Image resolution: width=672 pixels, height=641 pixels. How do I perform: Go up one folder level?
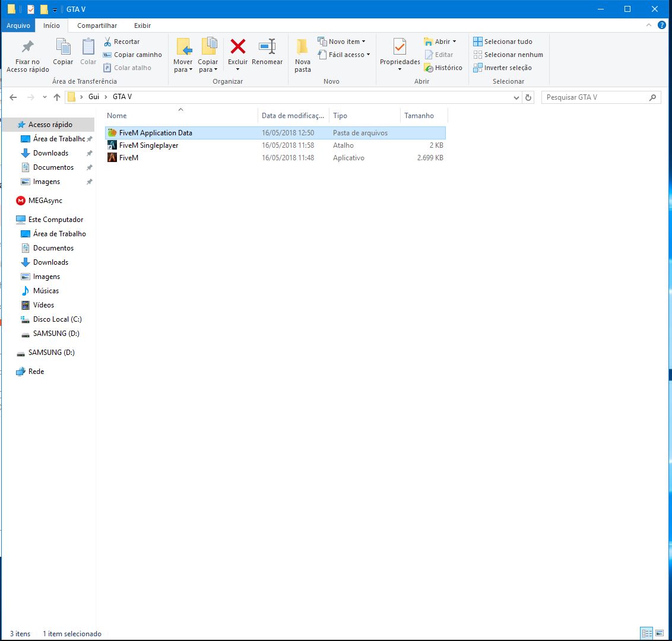pyautogui.click(x=57, y=97)
